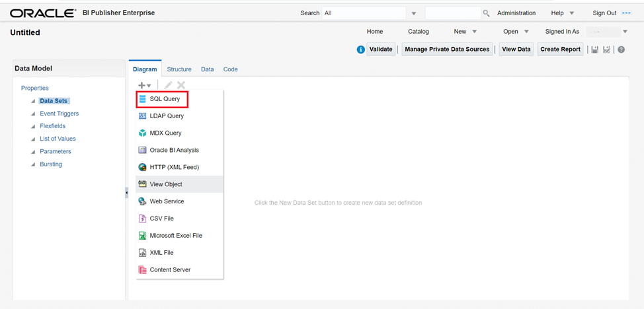Choose Content Server menu entry
The height and width of the screenshot is (309, 644).
(179, 270)
